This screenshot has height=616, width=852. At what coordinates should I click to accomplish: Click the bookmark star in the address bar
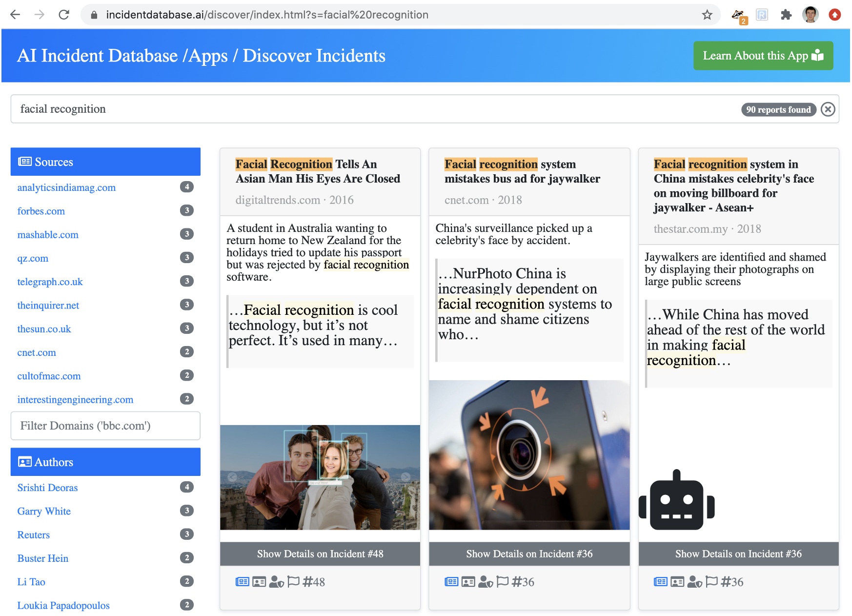tap(707, 15)
